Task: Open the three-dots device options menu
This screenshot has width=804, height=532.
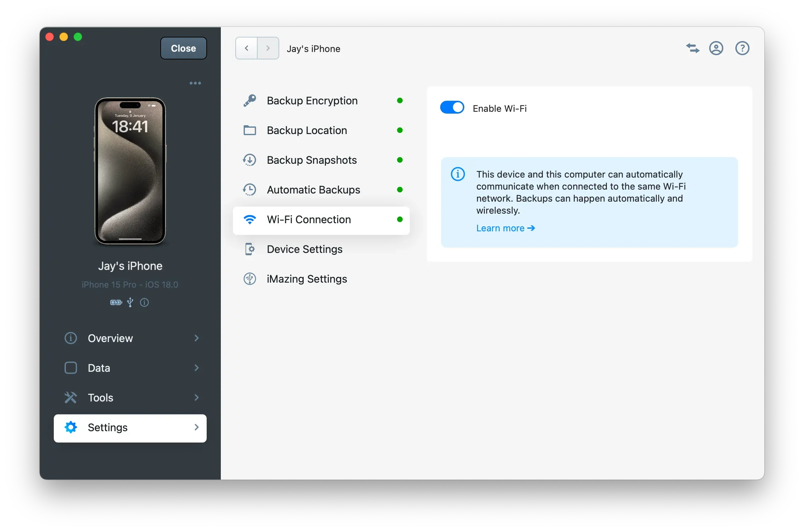Action: point(195,83)
